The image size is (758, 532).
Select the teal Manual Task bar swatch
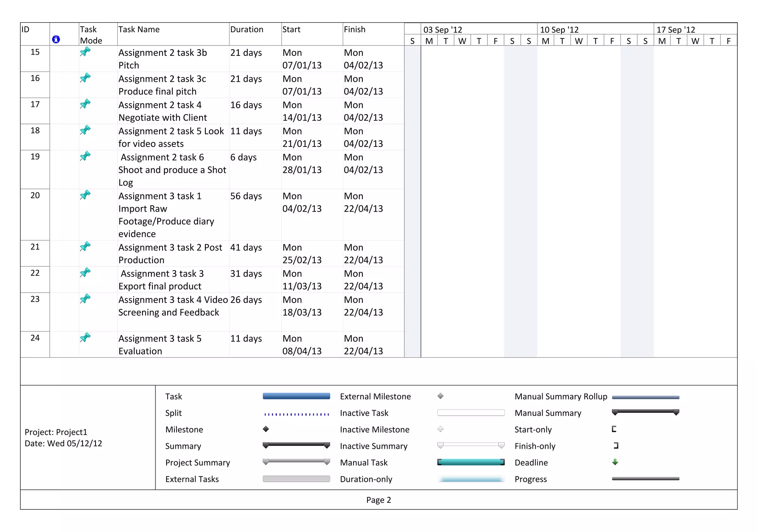pos(471,462)
